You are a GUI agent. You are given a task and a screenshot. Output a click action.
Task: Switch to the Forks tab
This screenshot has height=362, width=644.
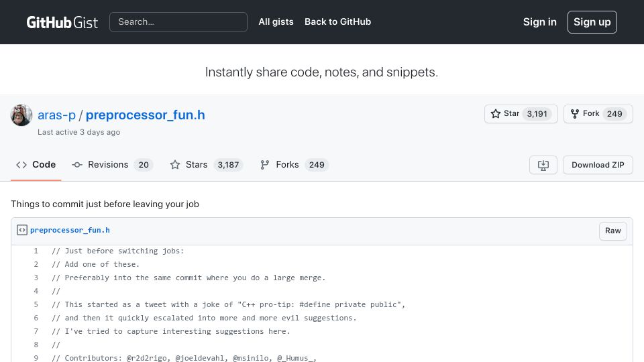[x=294, y=165]
